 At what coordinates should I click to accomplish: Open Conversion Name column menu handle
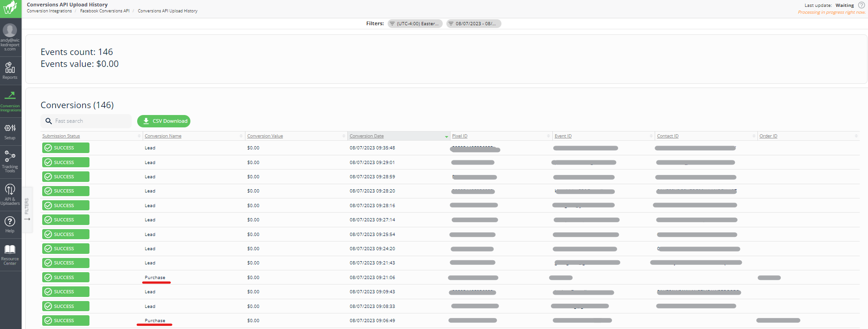pyautogui.click(x=241, y=136)
